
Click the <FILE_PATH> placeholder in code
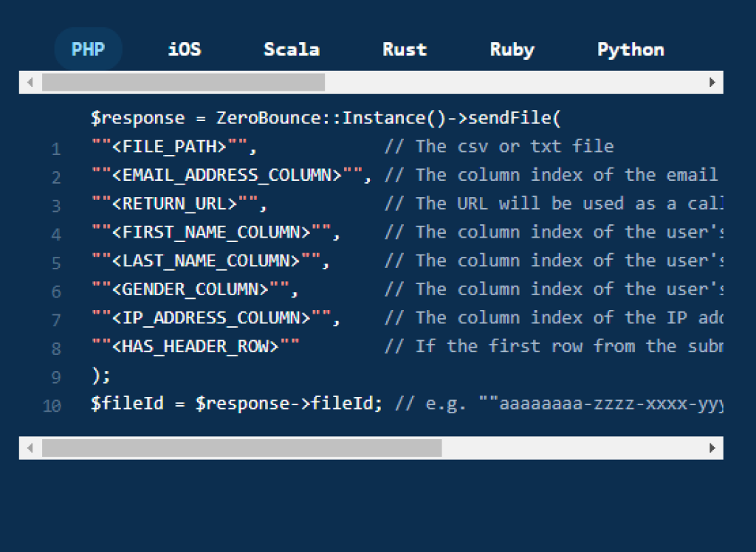tap(169, 146)
